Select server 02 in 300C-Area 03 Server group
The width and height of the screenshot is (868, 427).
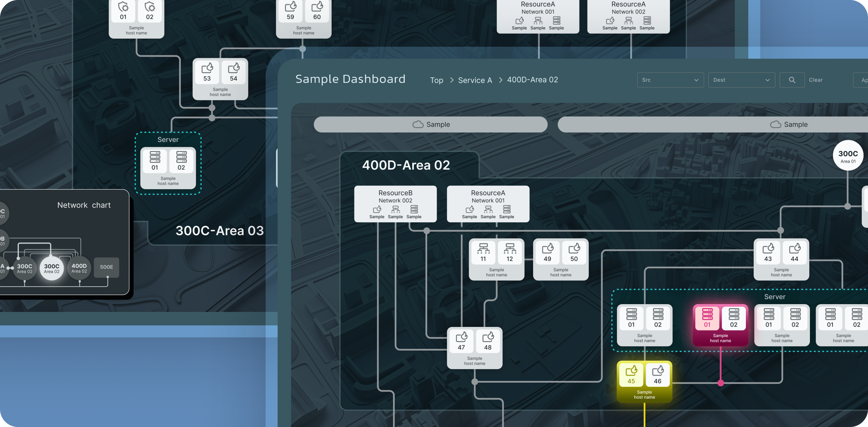tap(181, 161)
